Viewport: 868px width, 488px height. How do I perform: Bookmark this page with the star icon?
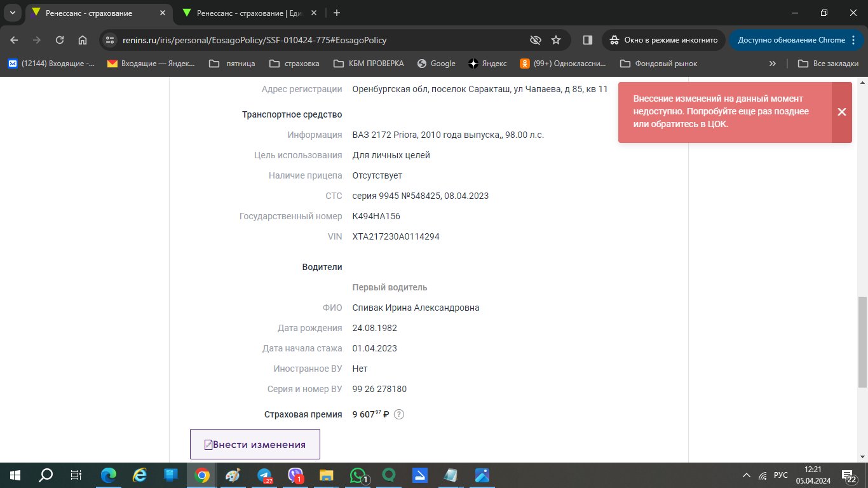(556, 40)
